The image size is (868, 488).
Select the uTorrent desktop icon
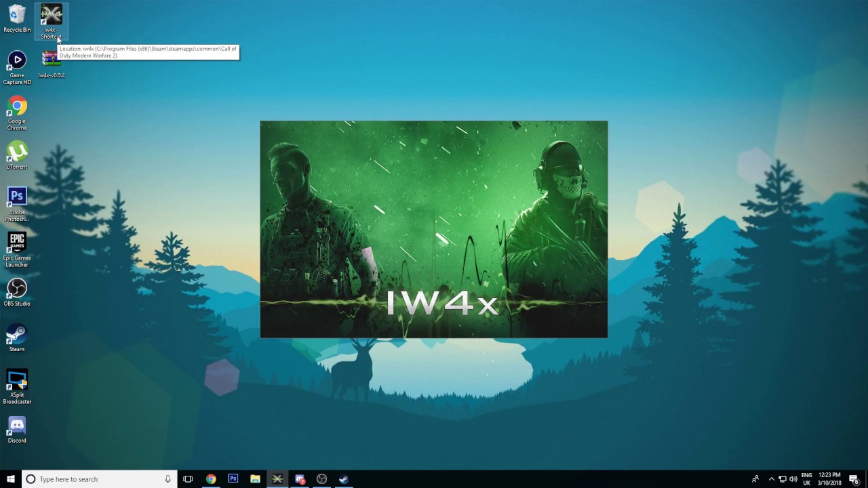pyautogui.click(x=17, y=155)
